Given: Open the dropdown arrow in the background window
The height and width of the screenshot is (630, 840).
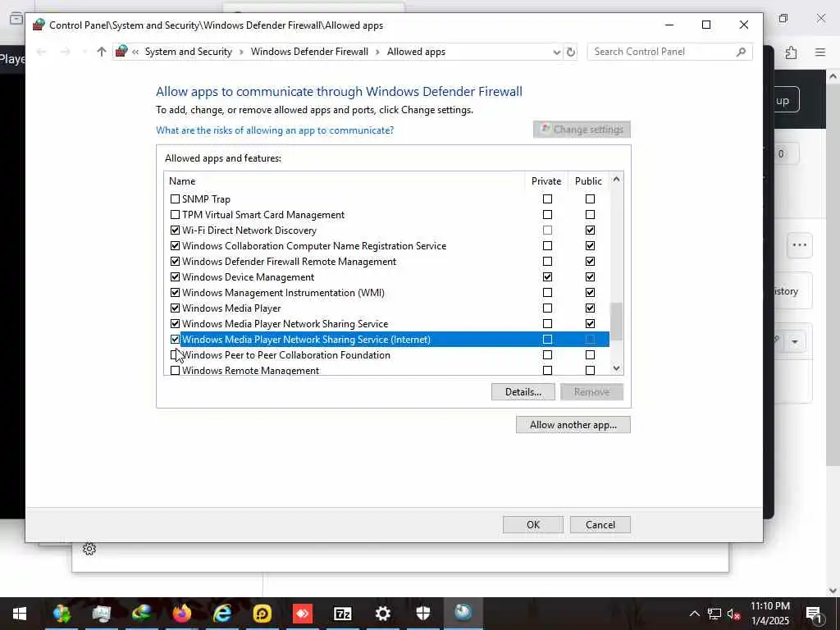Looking at the screenshot, I should click(x=795, y=342).
